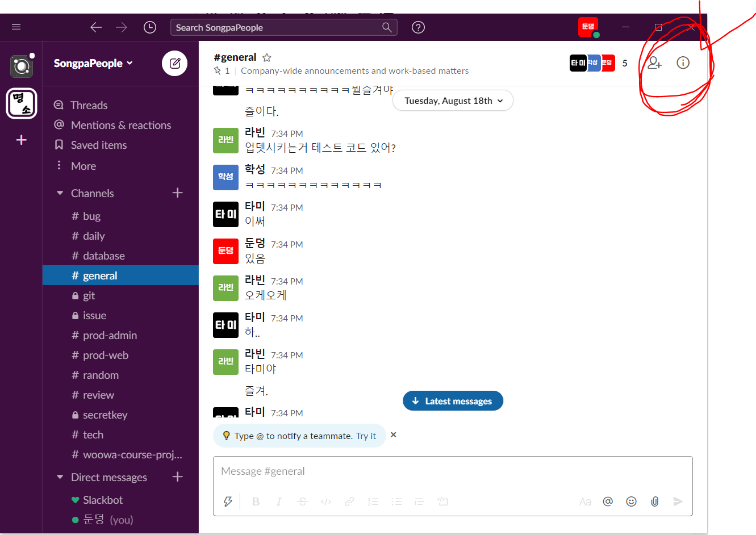Open a direct message with plus icon
756x535 pixels.
(x=177, y=477)
